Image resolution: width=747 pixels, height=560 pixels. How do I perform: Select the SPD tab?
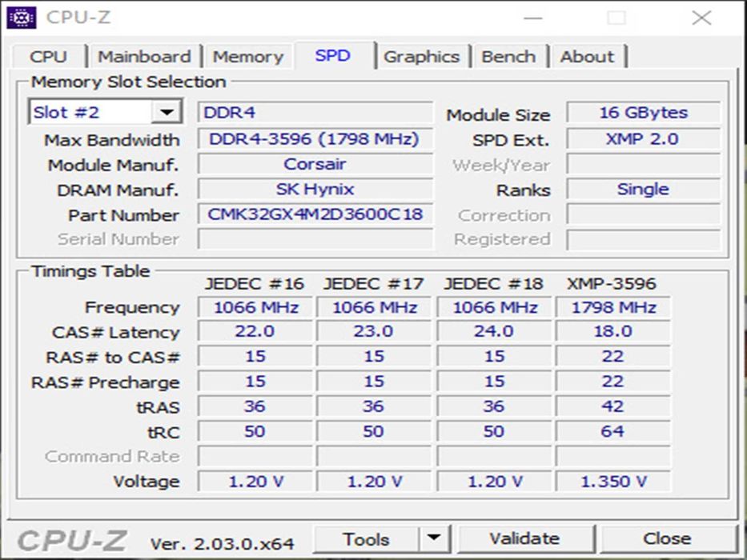pos(333,55)
